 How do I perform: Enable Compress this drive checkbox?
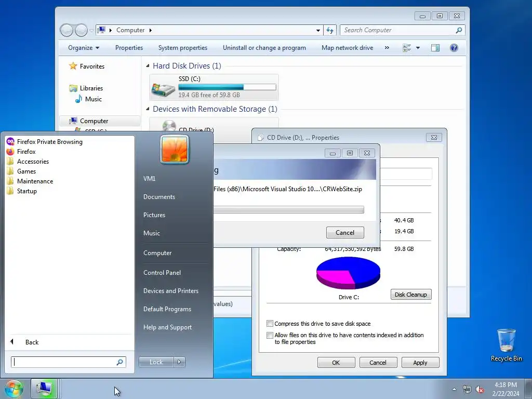(270, 323)
